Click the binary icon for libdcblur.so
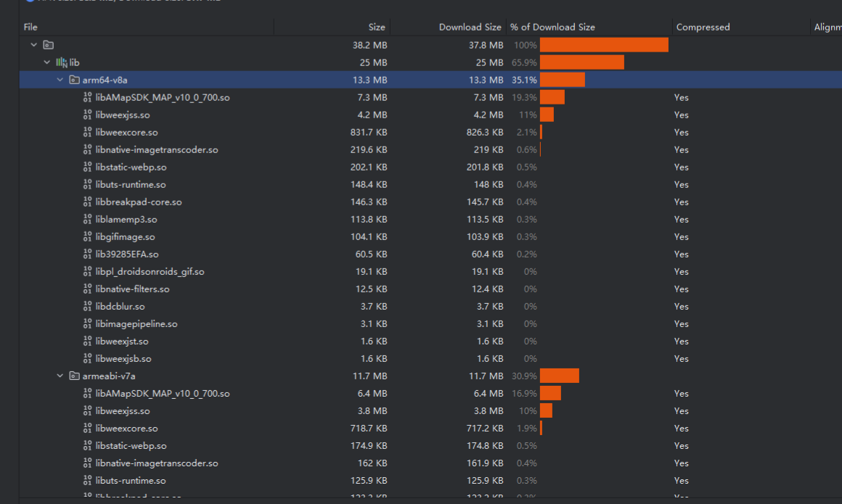Image resolution: width=842 pixels, height=504 pixels. coord(88,307)
